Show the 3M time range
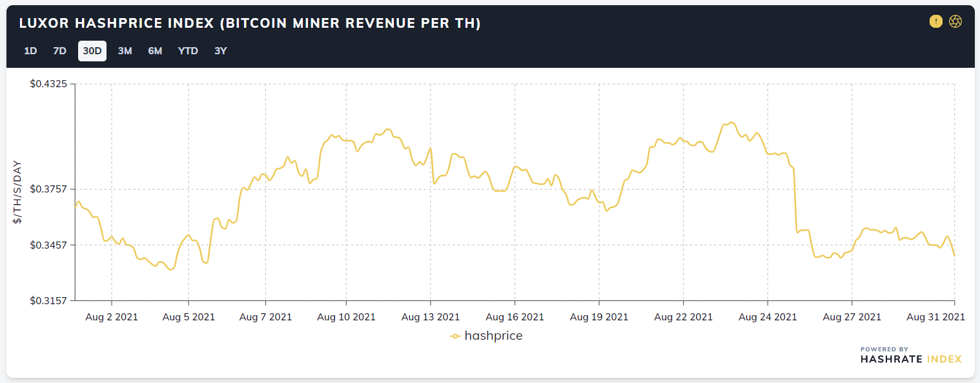 125,50
